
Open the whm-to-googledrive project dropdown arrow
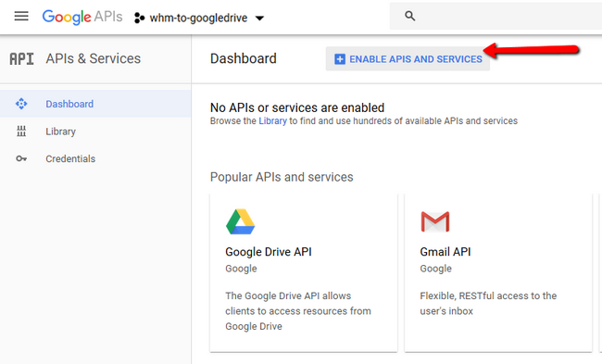(x=259, y=18)
